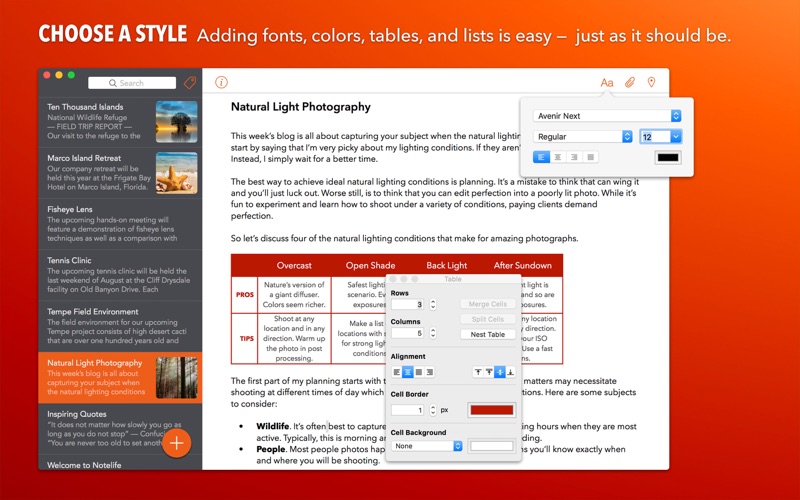Click the Overcast table header cell
The height and width of the screenshot is (500, 800).
click(x=294, y=265)
